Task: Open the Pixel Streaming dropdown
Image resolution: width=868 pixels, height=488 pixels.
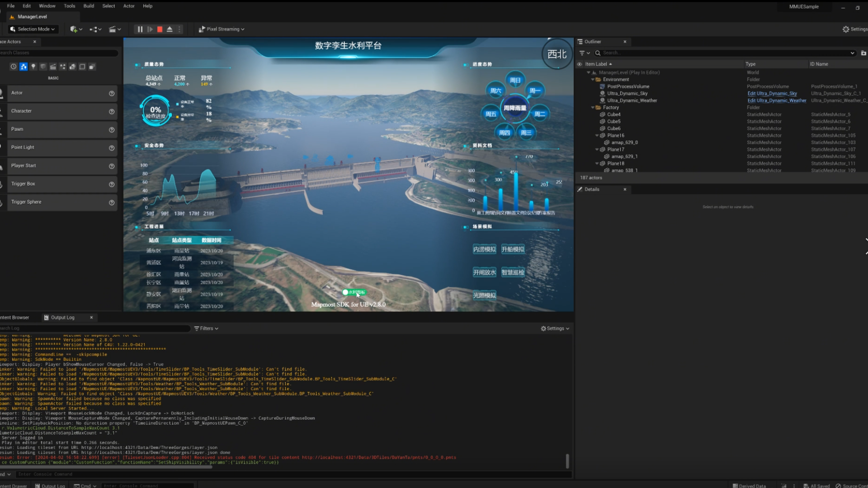Action: 222,29
